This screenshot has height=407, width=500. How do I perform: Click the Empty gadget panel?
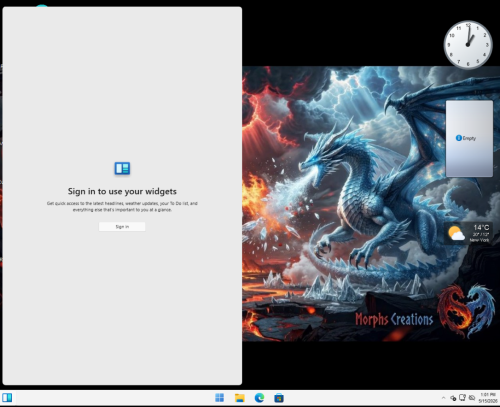click(469, 138)
